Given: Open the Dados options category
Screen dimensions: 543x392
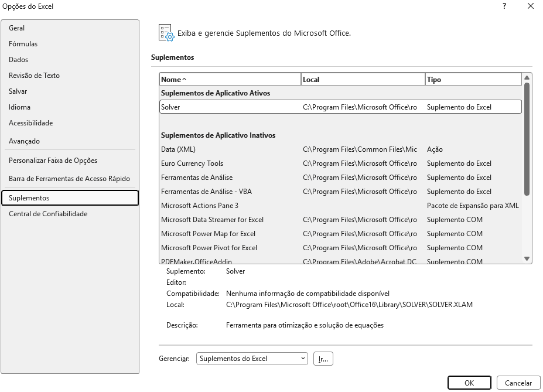Looking at the screenshot, I should tap(70, 60).
